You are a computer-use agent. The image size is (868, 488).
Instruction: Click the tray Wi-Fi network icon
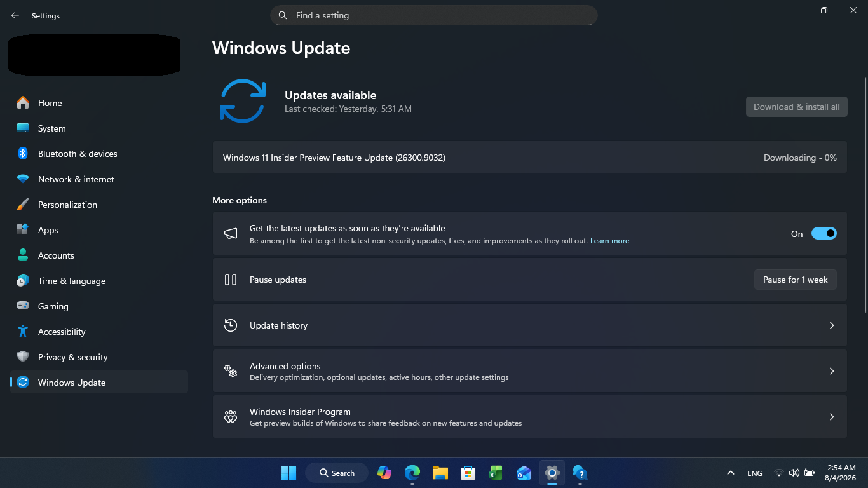click(778, 473)
